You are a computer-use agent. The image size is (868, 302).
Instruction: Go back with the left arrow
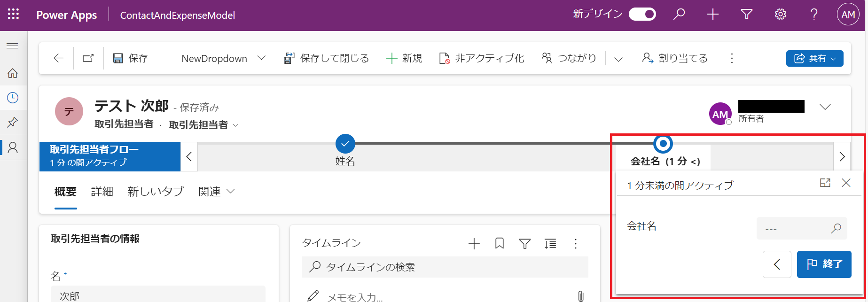click(58, 58)
